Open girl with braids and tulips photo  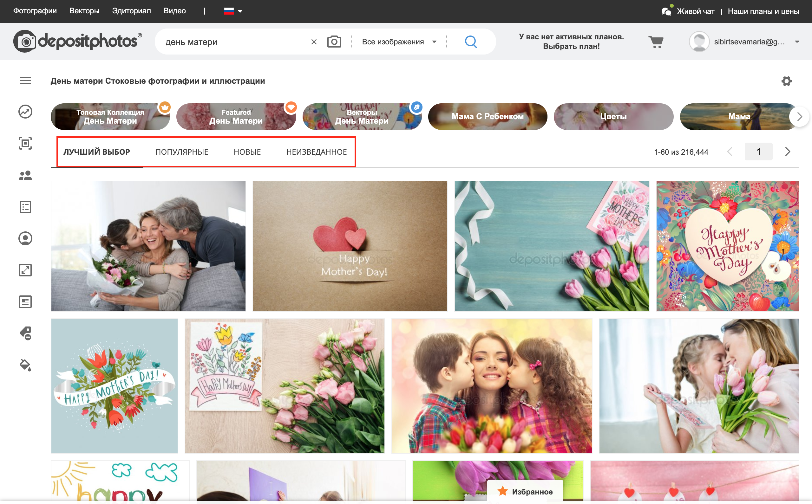699,386
